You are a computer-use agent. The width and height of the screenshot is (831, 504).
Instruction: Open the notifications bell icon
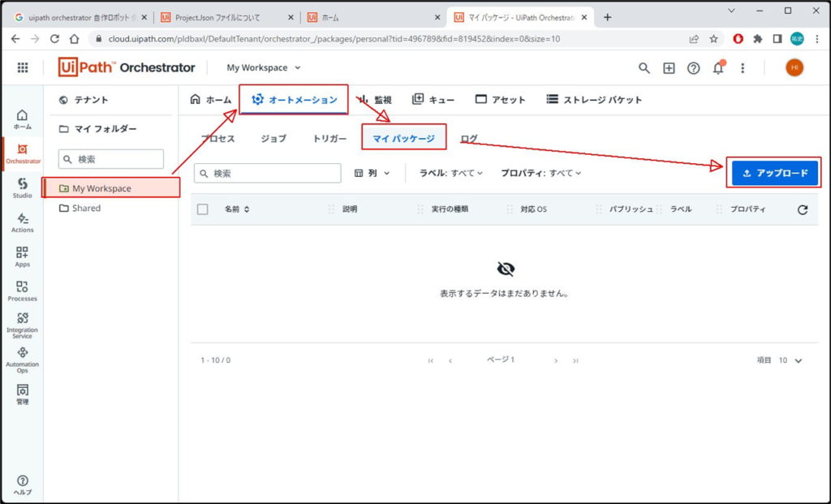click(x=718, y=68)
